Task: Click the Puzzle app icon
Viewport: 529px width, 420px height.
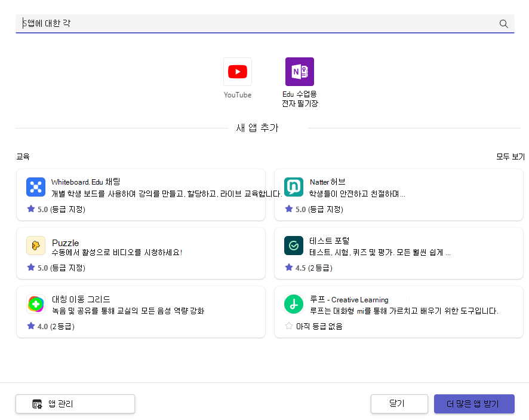Action: (x=36, y=246)
